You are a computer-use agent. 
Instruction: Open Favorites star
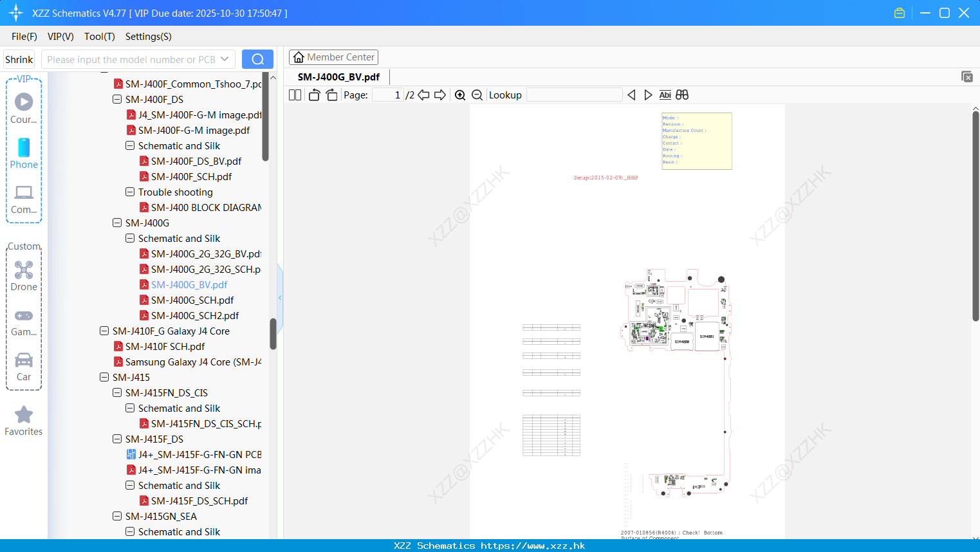pos(24,421)
